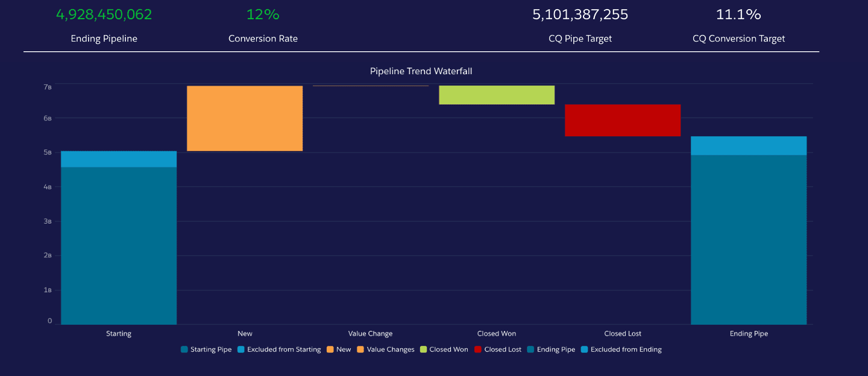Click the light blue top of Starting bar

point(119,159)
